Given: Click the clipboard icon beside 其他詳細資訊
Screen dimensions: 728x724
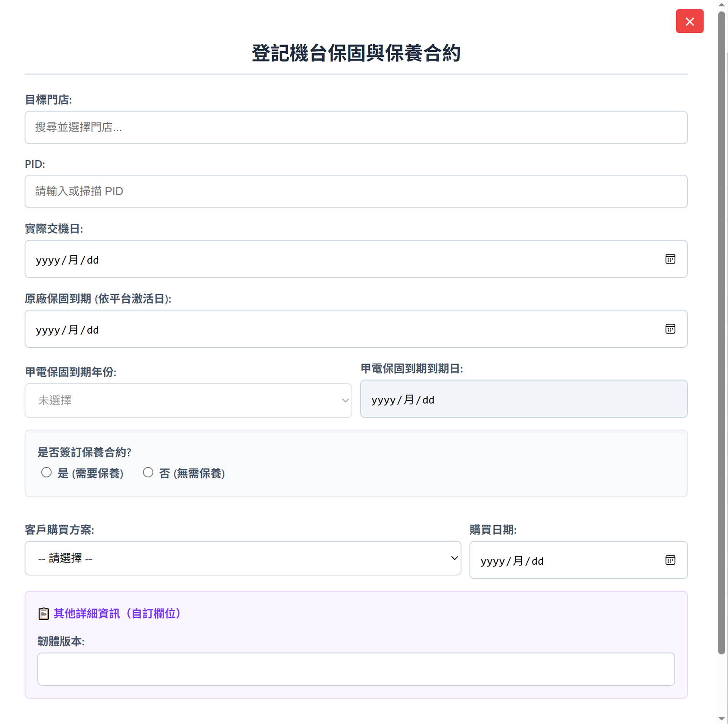Looking at the screenshot, I should click(x=44, y=614).
